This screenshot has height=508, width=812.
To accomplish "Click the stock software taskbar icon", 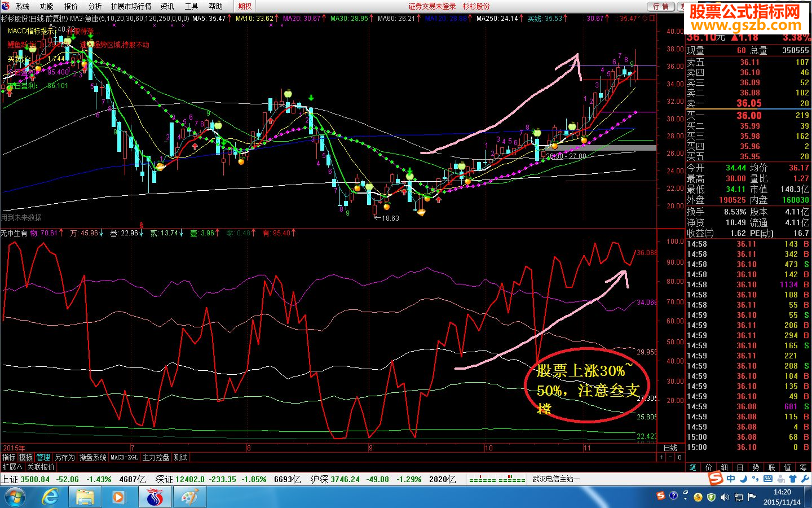I will pos(155,497).
